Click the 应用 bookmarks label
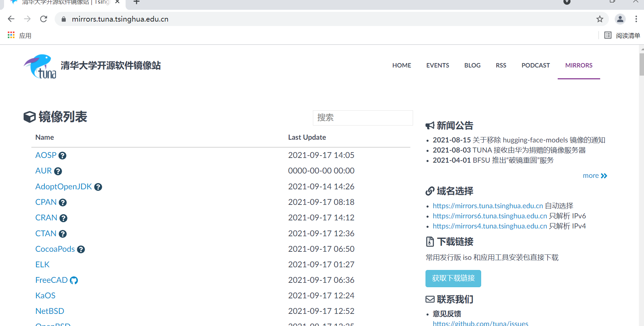The width and height of the screenshot is (644, 326). [25, 35]
